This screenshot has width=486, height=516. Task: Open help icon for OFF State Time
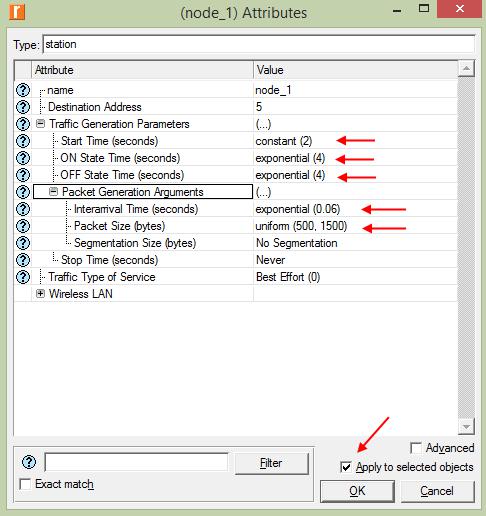[x=23, y=175]
